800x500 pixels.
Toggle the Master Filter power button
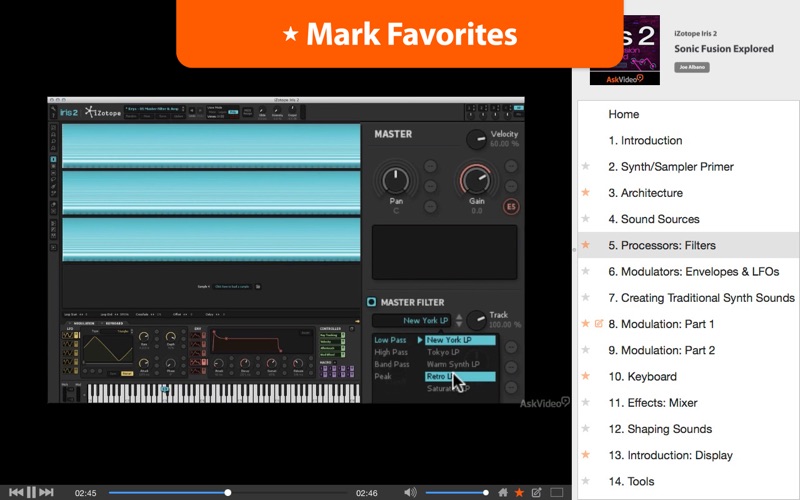371,302
